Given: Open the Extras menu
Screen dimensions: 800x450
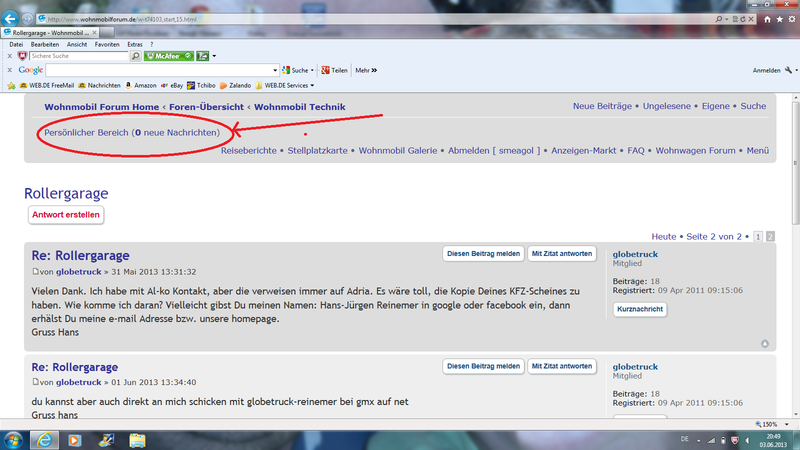Looking at the screenshot, I should [x=134, y=45].
